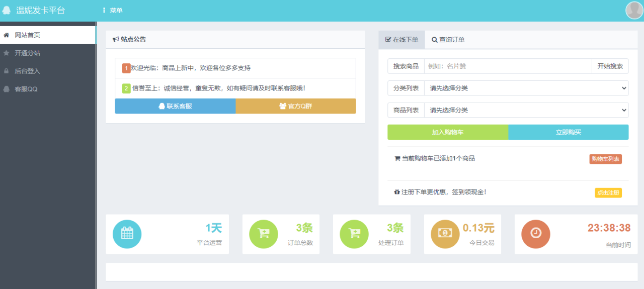Open the 购物车列表 orange badge
The image size is (644, 289).
pos(605,159)
